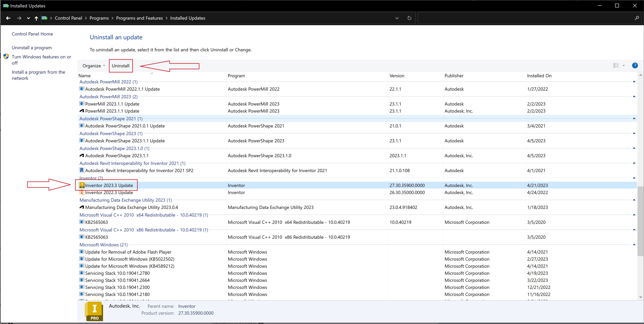
Task: Click the Inventor 2022.3 Update icon
Action: click(82, 193)
